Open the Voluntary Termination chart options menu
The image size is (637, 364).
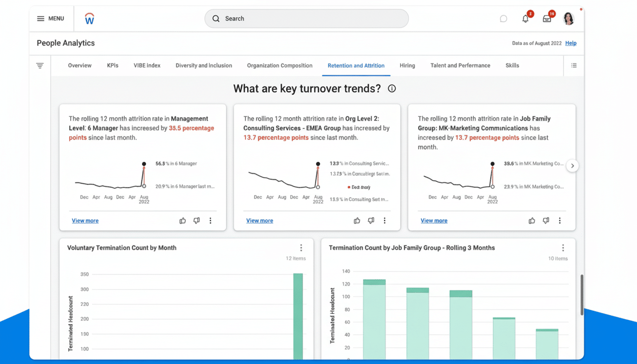[x=301, y=247]
